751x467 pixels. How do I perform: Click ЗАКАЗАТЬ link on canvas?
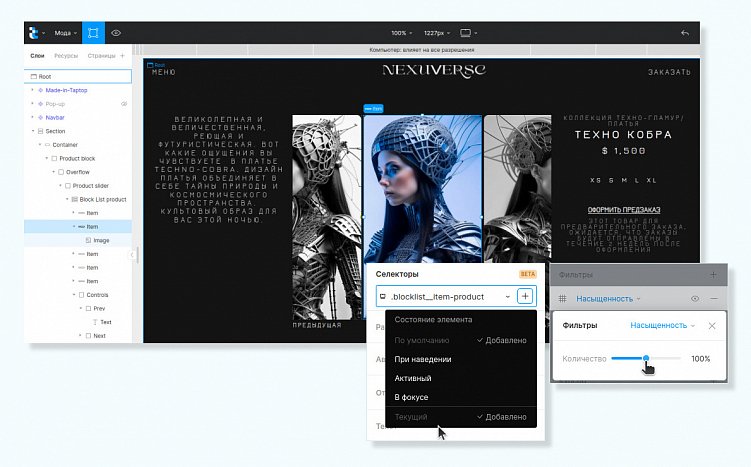(x=669, y=72)
